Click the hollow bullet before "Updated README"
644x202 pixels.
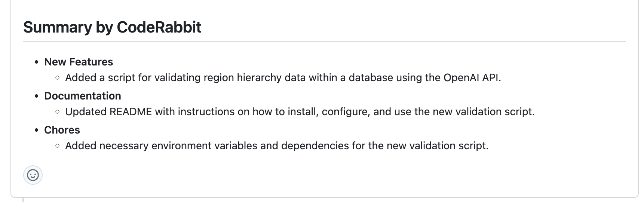pyautogui.click(x=57, y=112)
